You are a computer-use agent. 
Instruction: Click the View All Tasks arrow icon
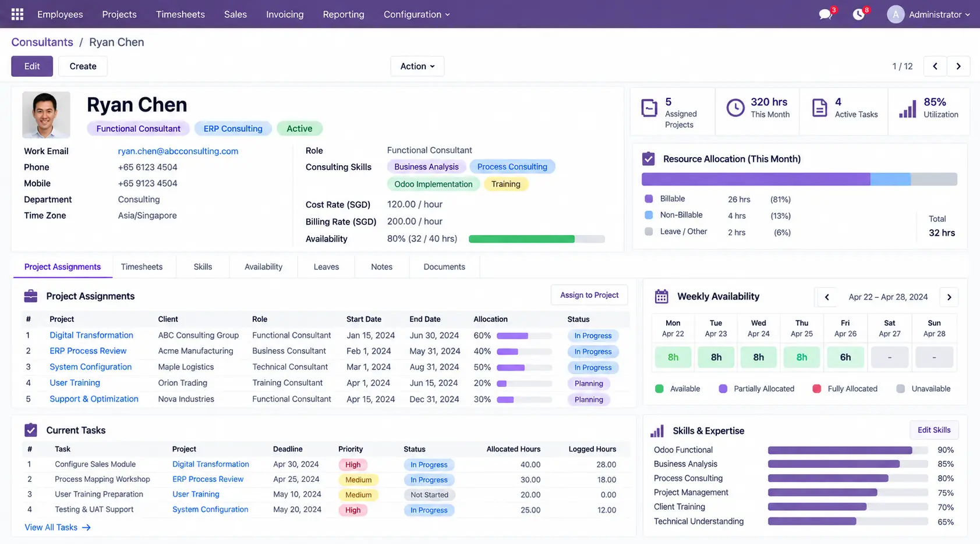point(87,527)
